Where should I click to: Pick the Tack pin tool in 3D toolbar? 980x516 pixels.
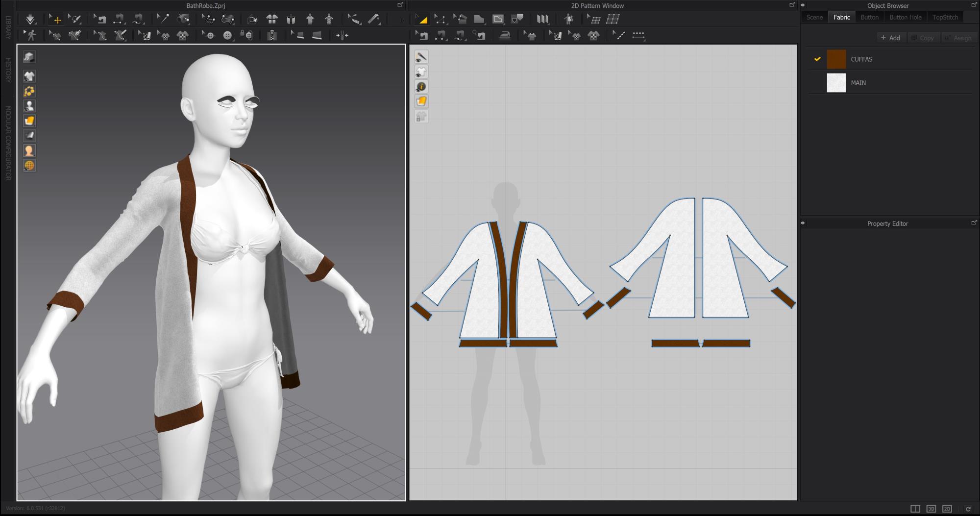[x=163, y=19]
